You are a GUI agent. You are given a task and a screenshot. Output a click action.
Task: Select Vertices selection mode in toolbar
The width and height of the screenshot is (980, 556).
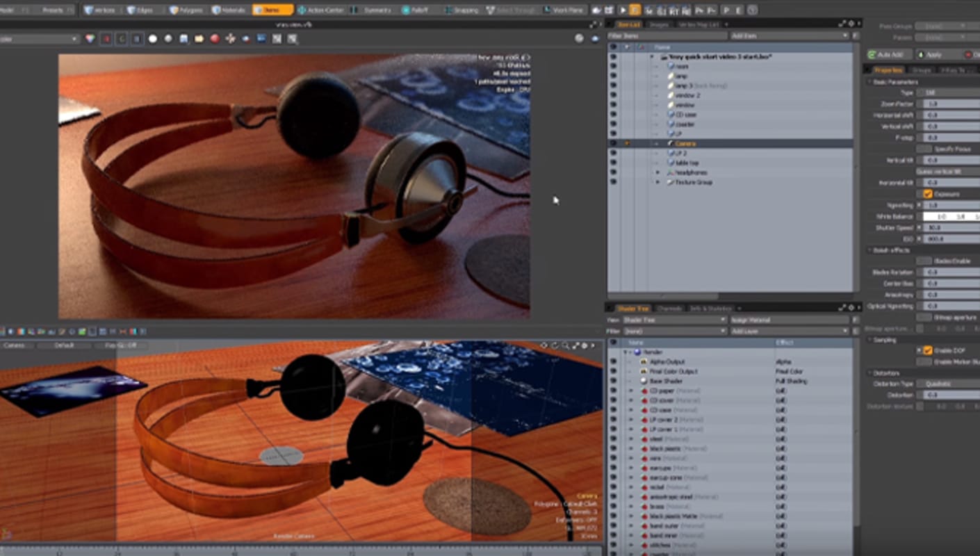click(100, 10)
